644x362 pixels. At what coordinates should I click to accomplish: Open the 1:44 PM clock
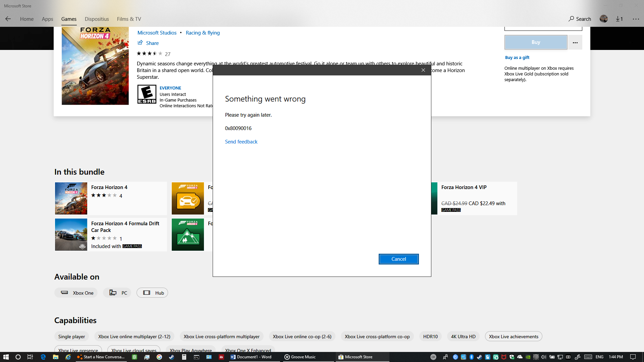pos(616,357)
